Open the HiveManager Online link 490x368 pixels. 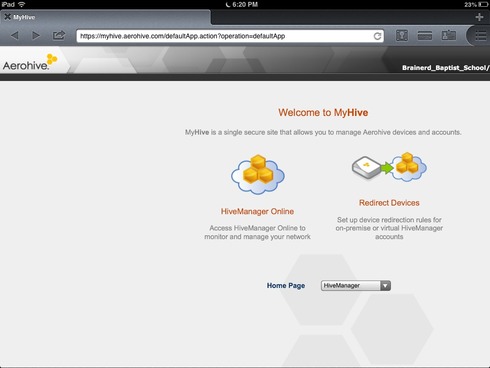click(257, 211)
